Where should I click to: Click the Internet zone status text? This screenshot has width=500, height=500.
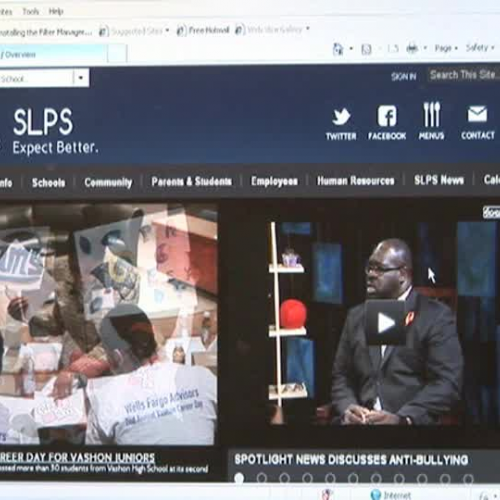(x=397, y=495)
